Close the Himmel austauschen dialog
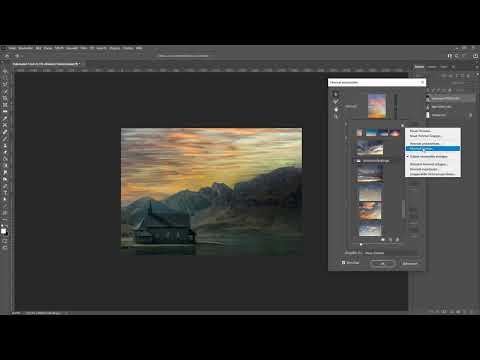Screen dimensions: 480x360 click(422, 82)
